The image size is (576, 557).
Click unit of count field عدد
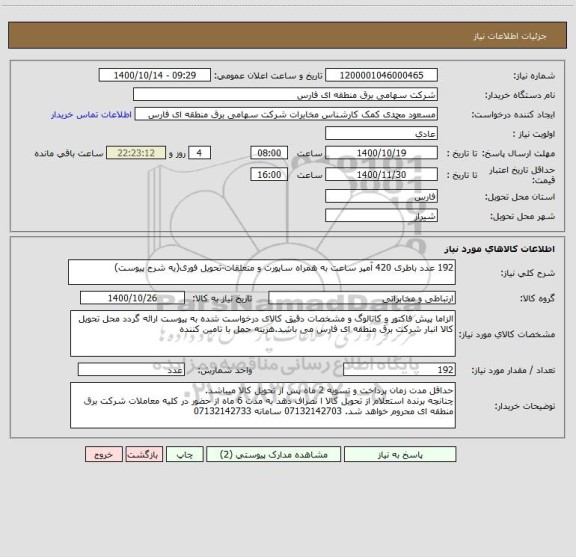[131, 370]
